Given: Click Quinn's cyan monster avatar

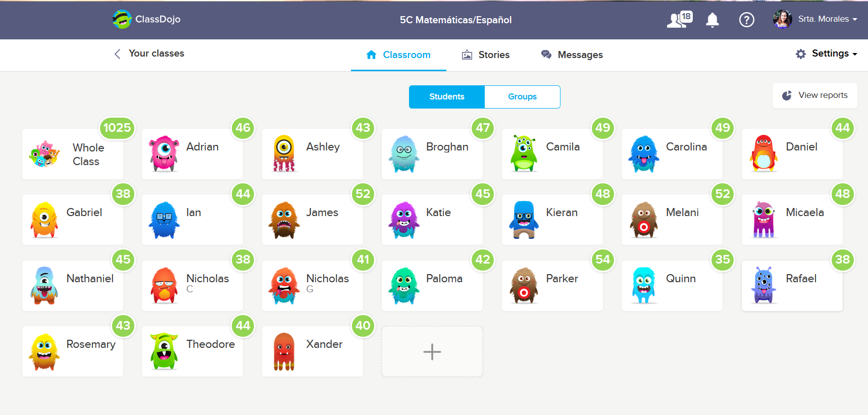Looking at the screenshot, I should [644, 286].
